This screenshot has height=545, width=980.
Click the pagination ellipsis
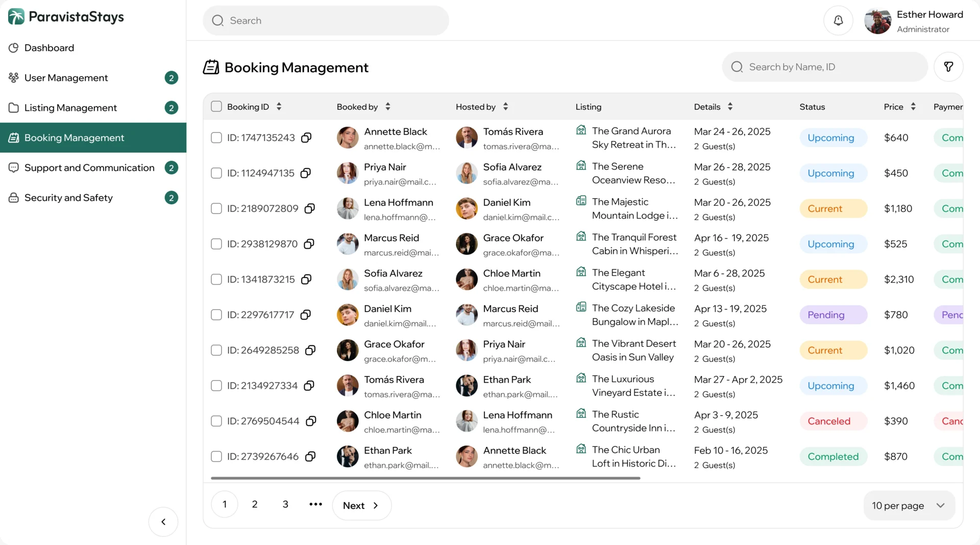coord(315,505)
